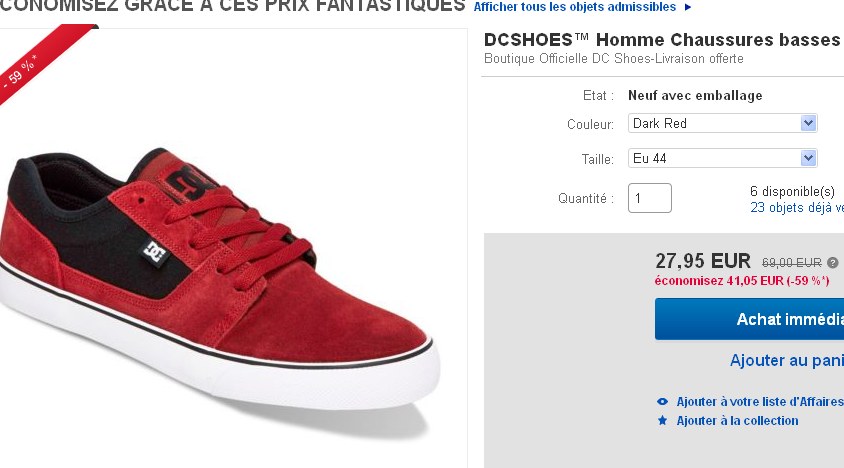The height and width of the screenshot is (468, 844).
Task: Open the Couleur dropdown showing Dark Red
Action: click(723, 123)
